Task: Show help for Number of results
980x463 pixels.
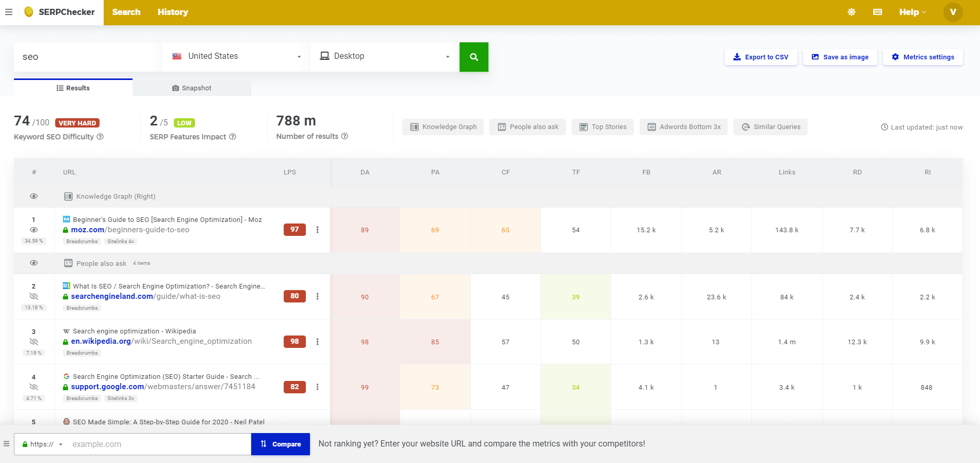Action: click(345, 136)
